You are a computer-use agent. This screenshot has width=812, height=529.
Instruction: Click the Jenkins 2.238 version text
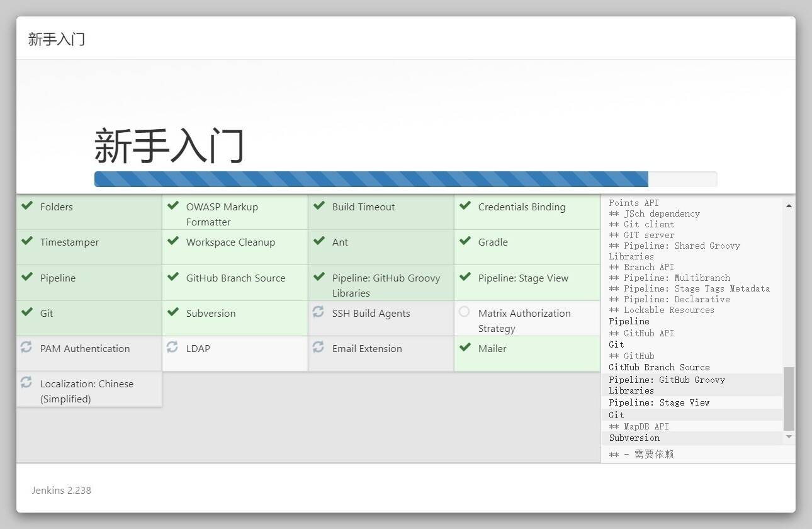[x=62, y=490]
